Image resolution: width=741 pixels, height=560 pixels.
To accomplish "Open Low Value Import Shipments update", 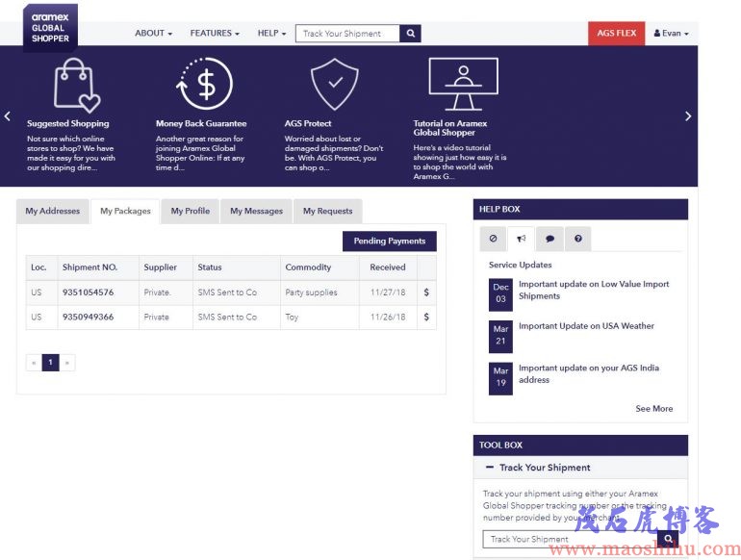I will (594, 291).
